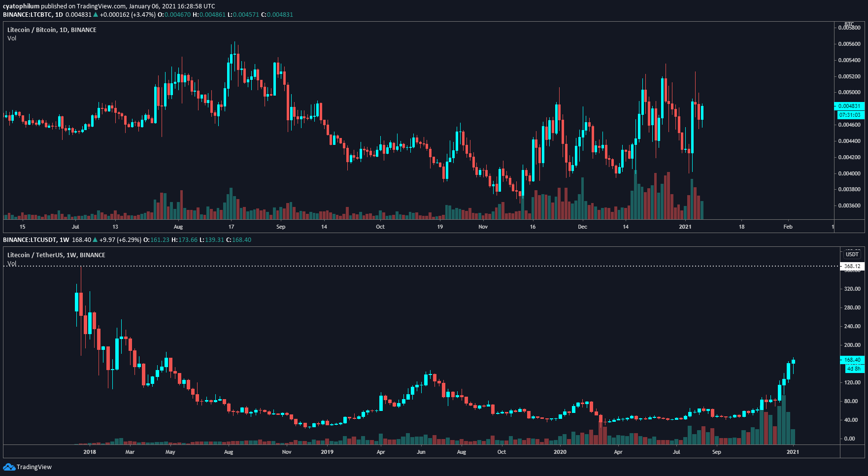The width and height of the screenshot is (868, 476).
Task: Click the Mar label on the time axis
Action: (x=130, y=452)
